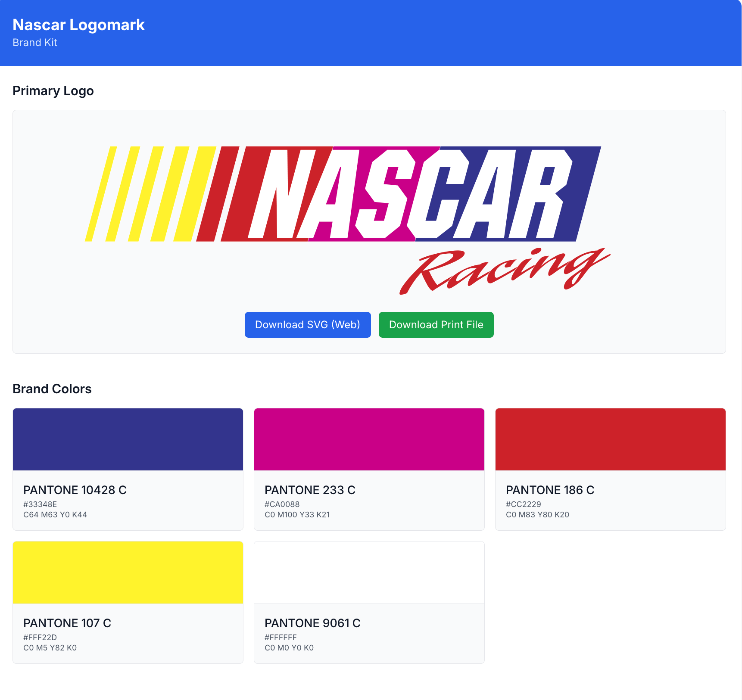The image size is (742, 700).
Task: Click the hex code #FFFFFF
Action: click(281, 638)
